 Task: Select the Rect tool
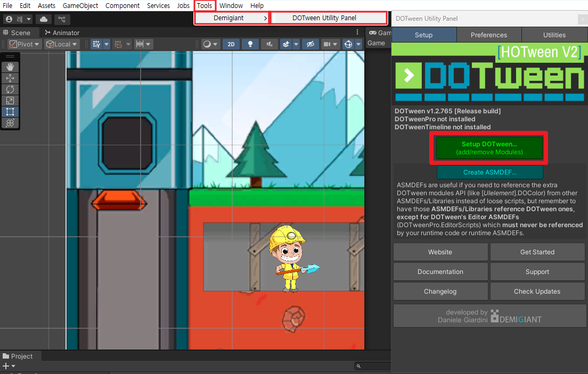[x=10, y=112]
